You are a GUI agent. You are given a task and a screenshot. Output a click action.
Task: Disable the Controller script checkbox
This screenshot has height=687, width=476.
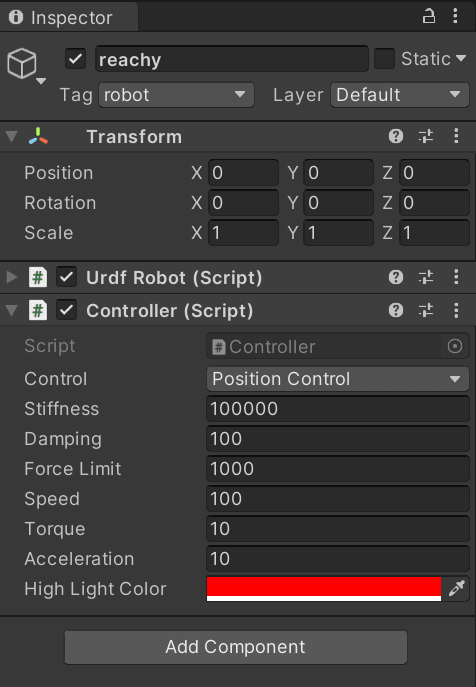[x=66, y=311]
